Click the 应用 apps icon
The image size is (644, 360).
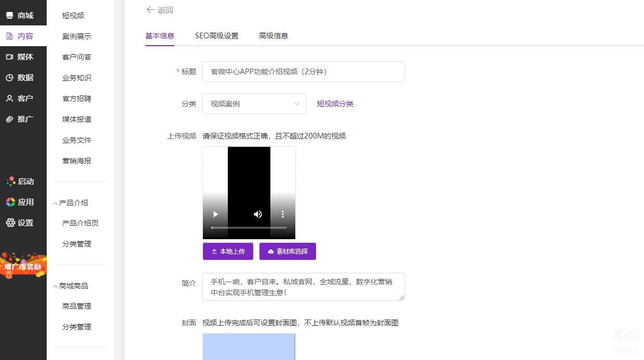pyautogui.click(x=10, y=202)
